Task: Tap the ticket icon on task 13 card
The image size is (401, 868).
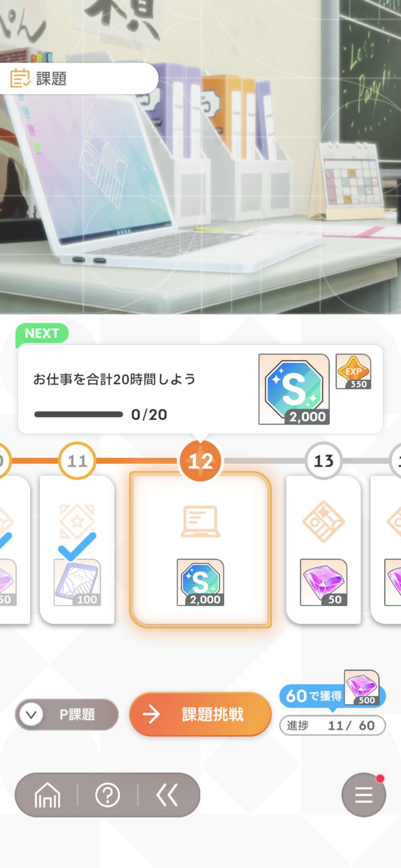Action: (x=324, y=522)
